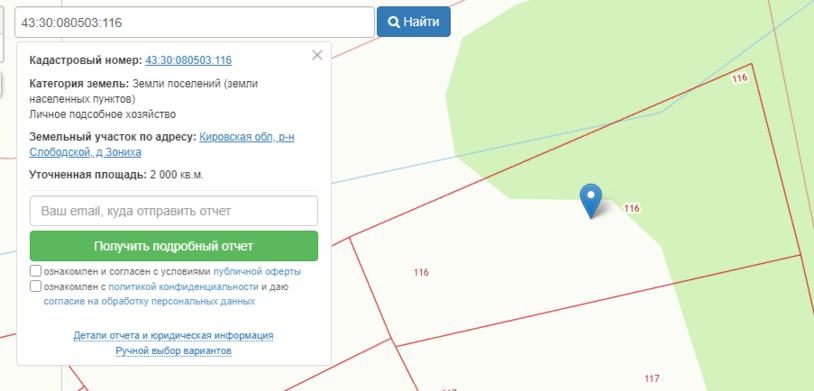Open cadastral number link 43:30:080503:116
Screen dimensions: 814x391
(188, 61)
